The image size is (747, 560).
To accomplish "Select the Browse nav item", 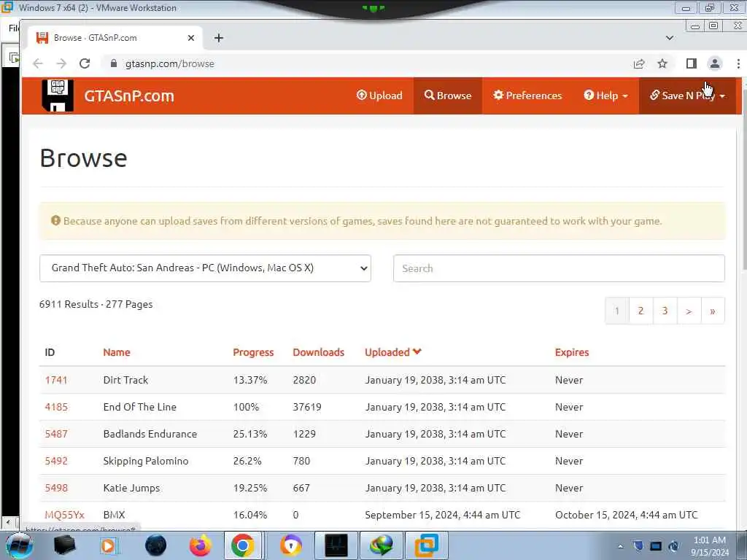I will pyautogui.click(x=448, y=96).
